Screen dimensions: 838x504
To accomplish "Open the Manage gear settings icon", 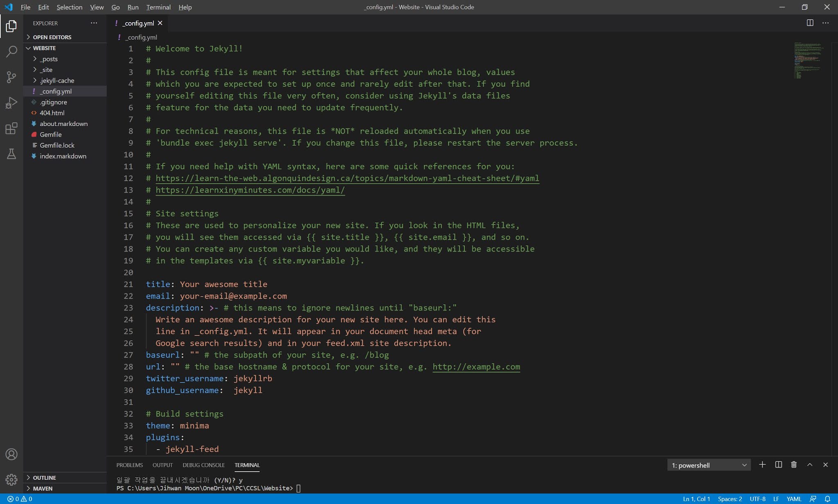I will [11, 479].
